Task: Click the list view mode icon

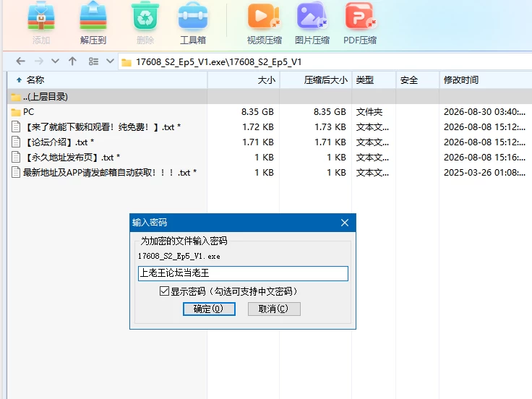Action: click(93, 61)
